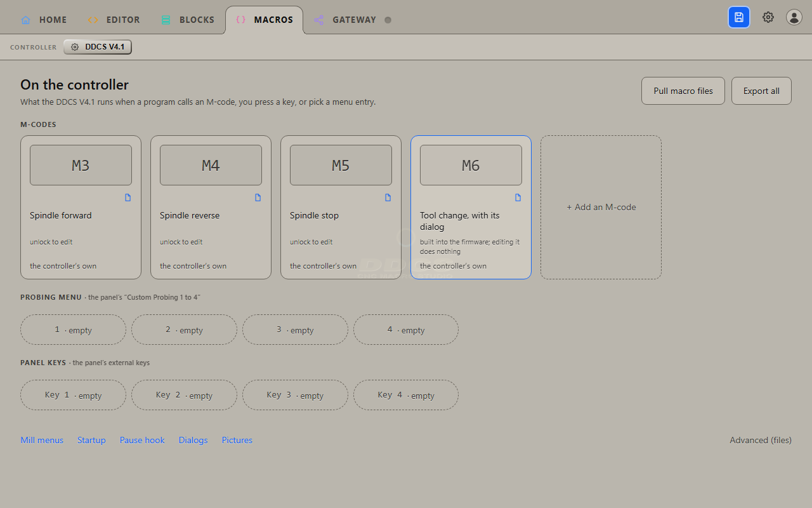
Task: Click the Spindle stop description text
Action: click(314, 215)
